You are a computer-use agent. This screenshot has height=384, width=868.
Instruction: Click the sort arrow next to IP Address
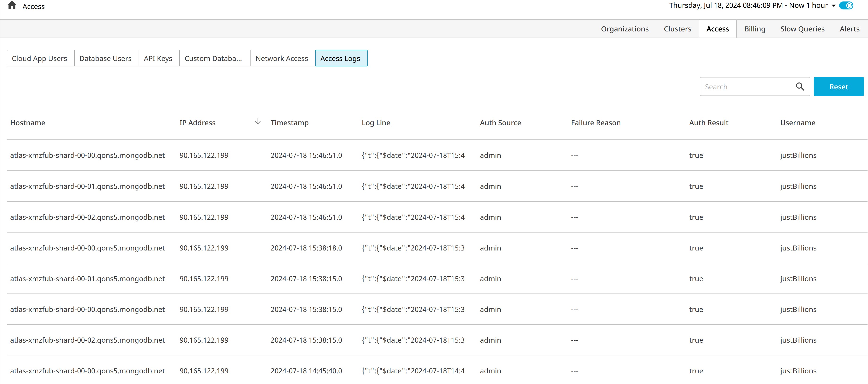(x=257, y=122)
